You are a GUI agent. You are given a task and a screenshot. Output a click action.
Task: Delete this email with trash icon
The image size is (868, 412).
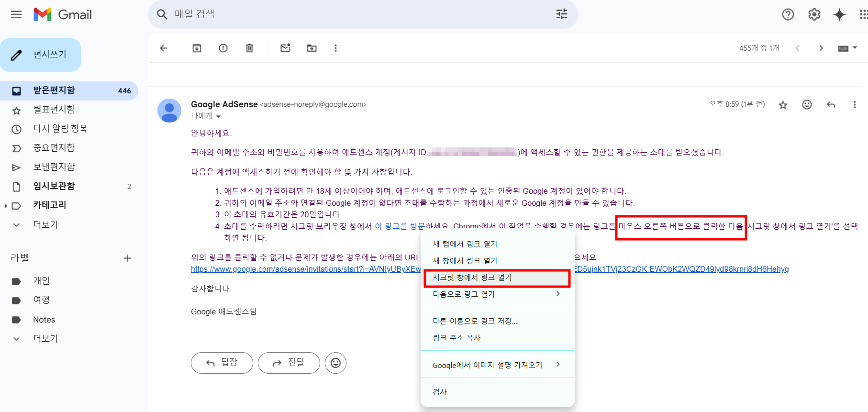(x=249, y=48)
